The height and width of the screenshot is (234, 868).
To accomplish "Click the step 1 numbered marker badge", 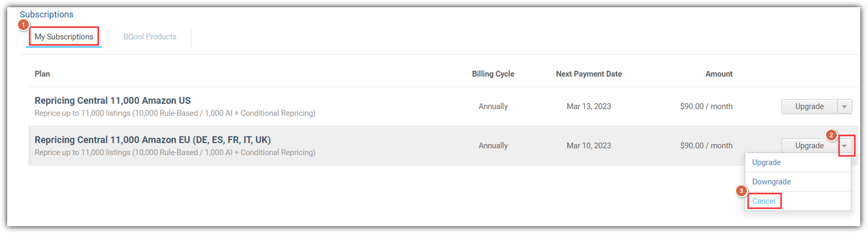I will (23, 25).
